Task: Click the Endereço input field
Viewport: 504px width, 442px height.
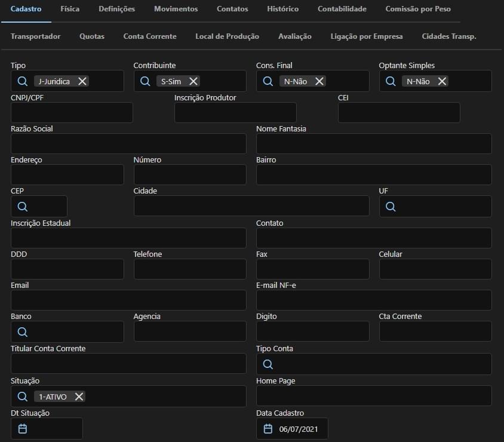Action: point(67,174)
